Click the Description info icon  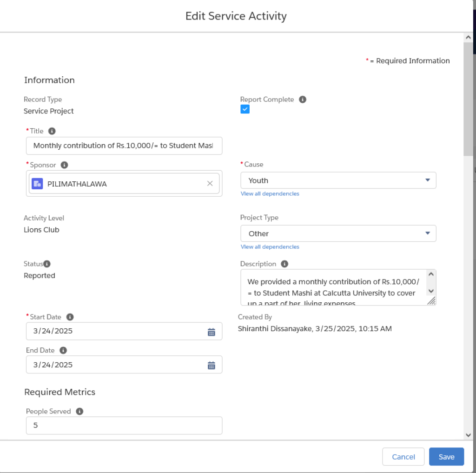tap(284, 264)
